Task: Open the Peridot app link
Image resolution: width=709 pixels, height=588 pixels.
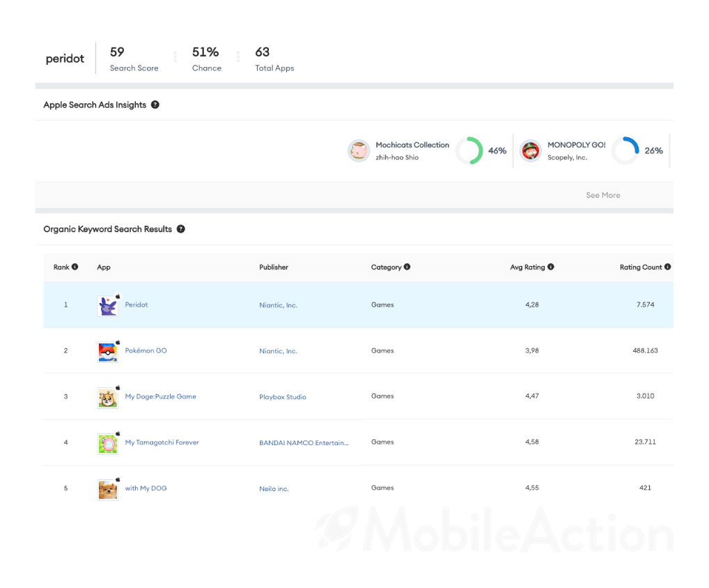Action: pos(136,304)
